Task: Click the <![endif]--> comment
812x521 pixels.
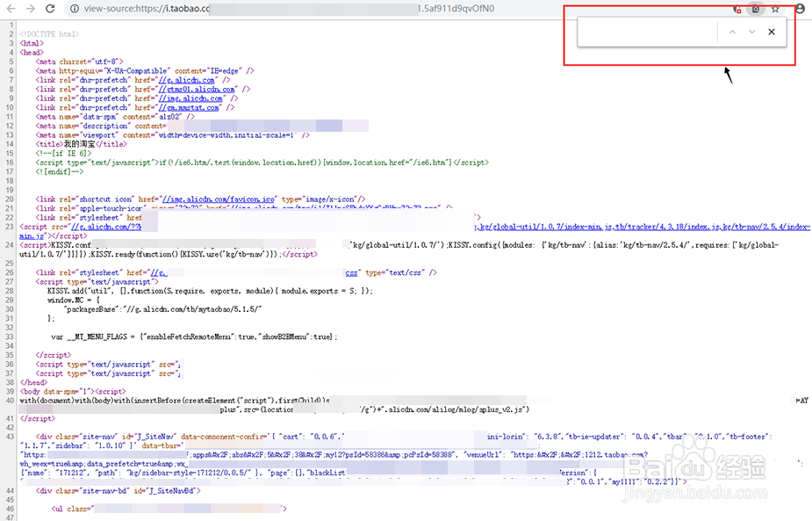Action: 60,171
